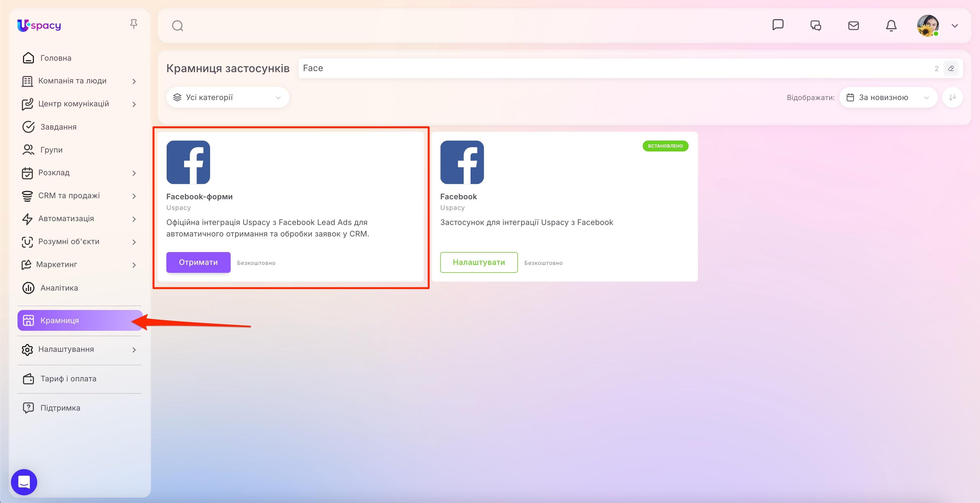Expand the Налаштування chevron
The height and width of the screenshot is (503, 980).
click(134, 350)
